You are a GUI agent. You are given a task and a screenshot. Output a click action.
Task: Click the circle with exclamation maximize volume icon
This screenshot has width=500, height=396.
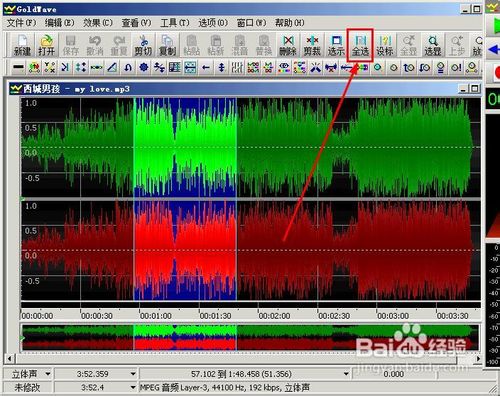point(456,68)
